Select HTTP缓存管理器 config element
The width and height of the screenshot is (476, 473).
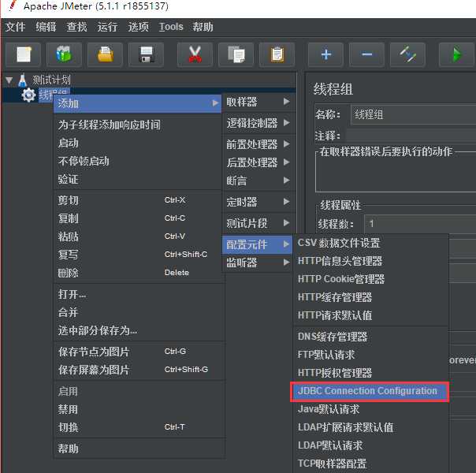pyautogui.click(x=371, y=297)
